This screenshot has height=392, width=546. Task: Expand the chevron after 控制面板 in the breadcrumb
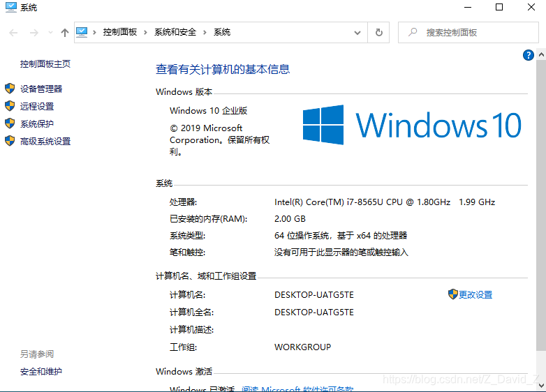click(x=145, y=32)
